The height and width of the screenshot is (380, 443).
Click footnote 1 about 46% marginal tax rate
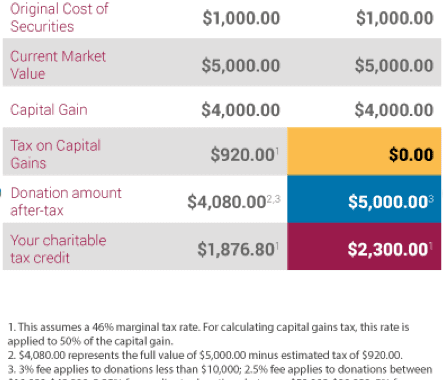(208, 334)
